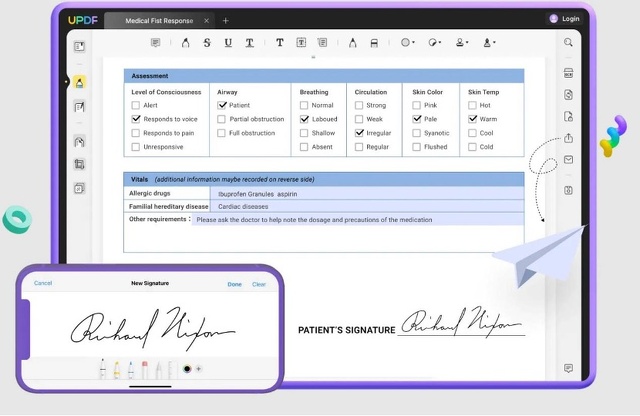The image size is (640, 416).
Task: Expand the shapes tool dropdown
Action: coord(408,43)
